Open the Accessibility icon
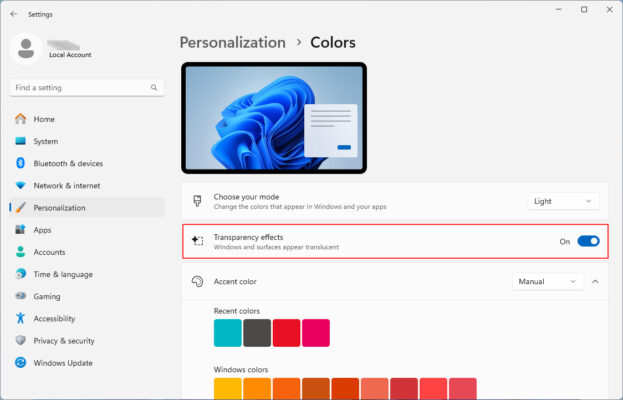Screen dimensions: 623x400 tap(20, 318)
